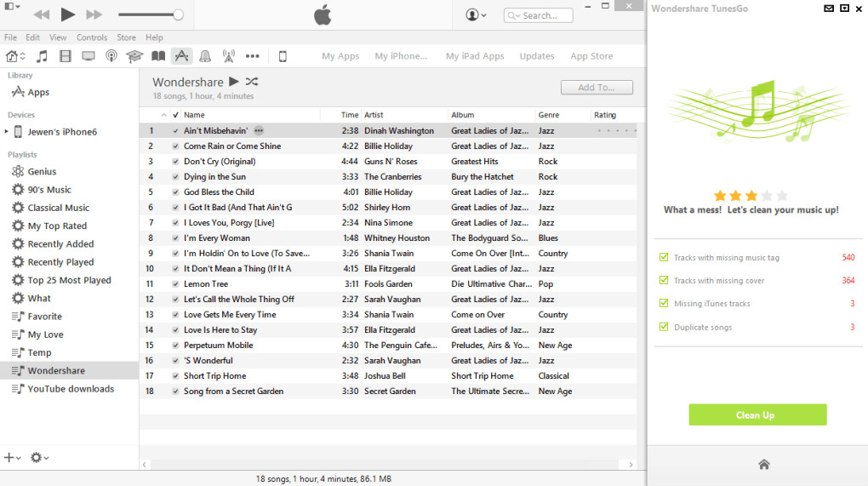The height and width of the screenshot is (486, 868).
Task: Open the mini-player view dropdown
Action: (x=12, y=6)
